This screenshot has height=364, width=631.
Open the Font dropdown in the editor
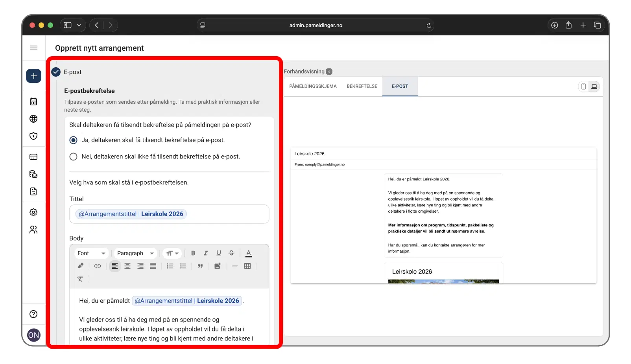click(x=91, y=253)
